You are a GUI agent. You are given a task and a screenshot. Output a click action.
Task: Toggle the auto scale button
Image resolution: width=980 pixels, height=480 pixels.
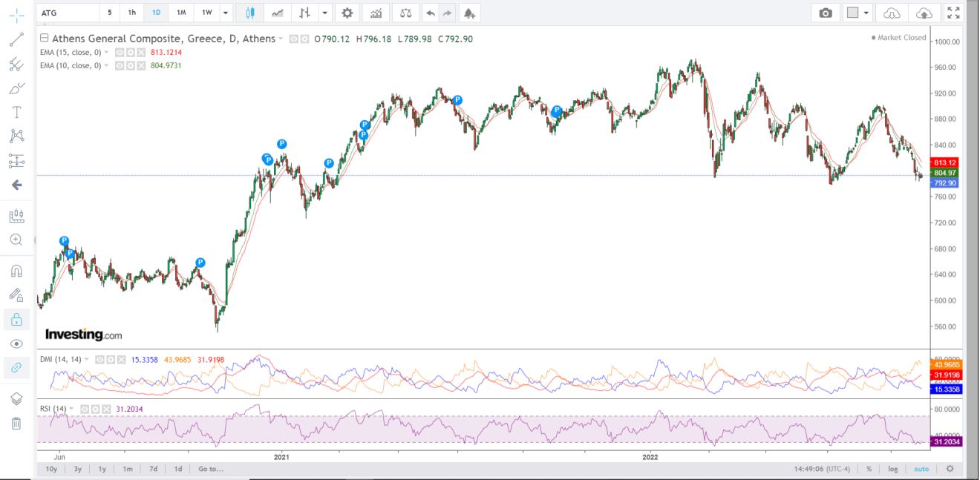[x=921, y=469]
